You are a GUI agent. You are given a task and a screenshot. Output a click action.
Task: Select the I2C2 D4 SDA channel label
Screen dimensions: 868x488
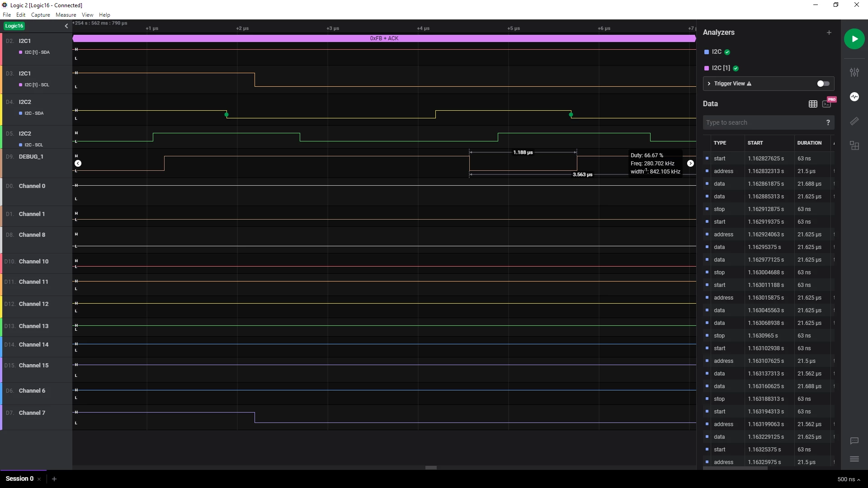click(x=25, y=102)
